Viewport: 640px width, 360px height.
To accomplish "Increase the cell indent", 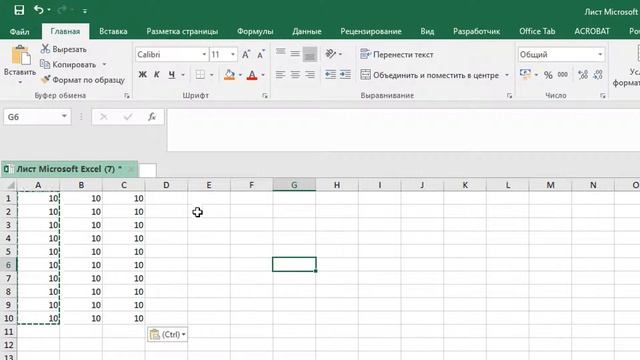I will click(345, 75).
